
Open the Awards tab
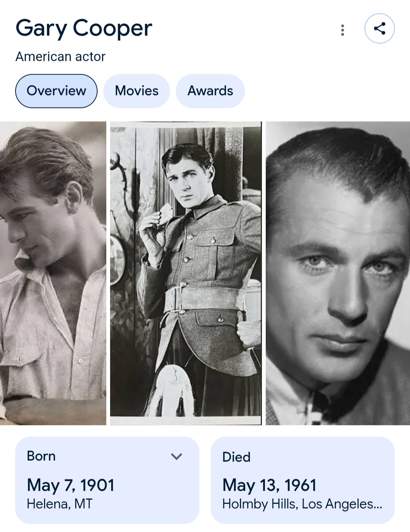(210, 91)
